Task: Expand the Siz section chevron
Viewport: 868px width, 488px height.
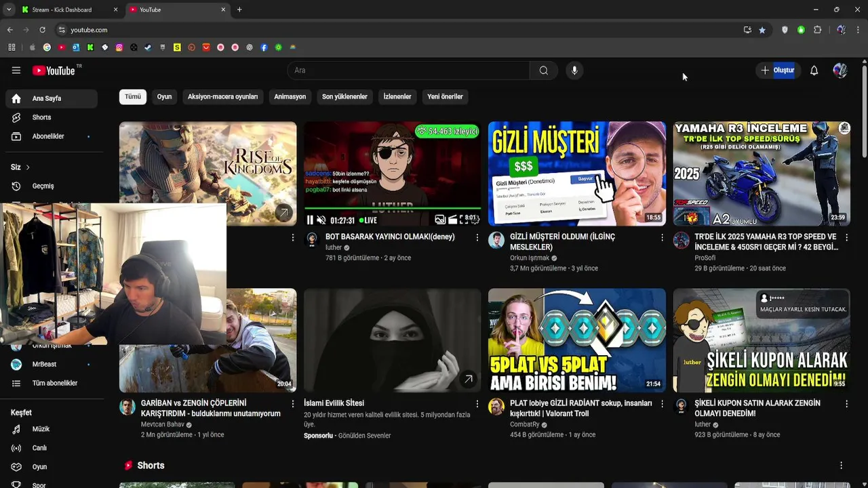Action: coord(28,167)
